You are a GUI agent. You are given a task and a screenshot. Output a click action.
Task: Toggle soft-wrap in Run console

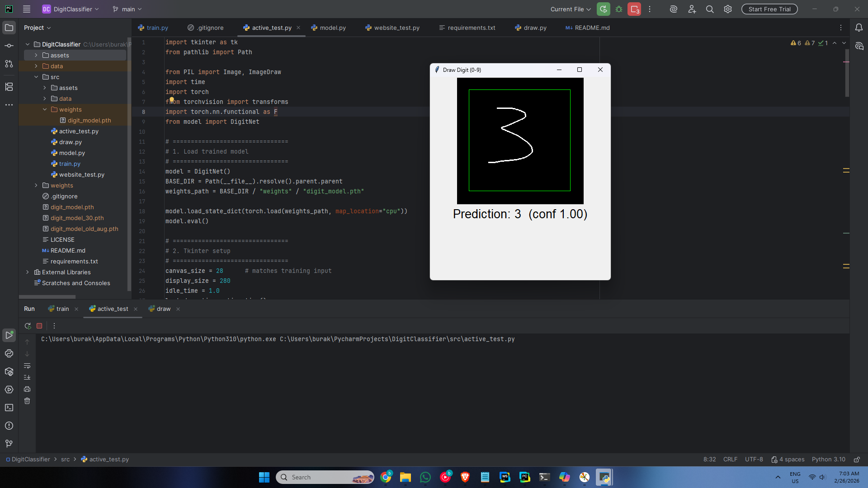[27, 366]
